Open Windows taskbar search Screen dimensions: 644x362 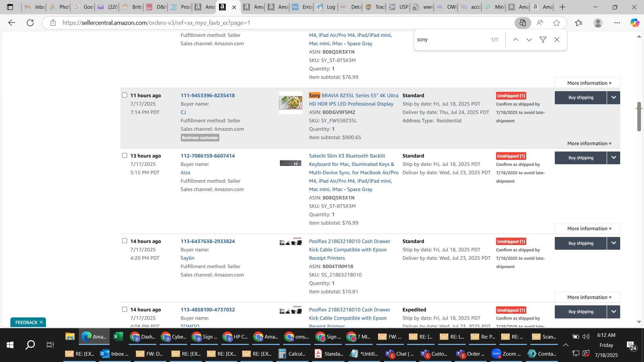point(30,345)
